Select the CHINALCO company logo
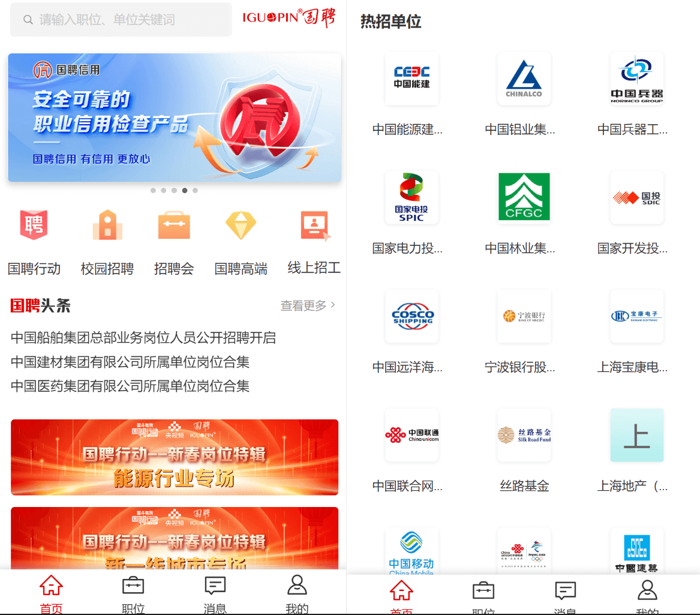This screenshot has height=615, width=700. 524,79
